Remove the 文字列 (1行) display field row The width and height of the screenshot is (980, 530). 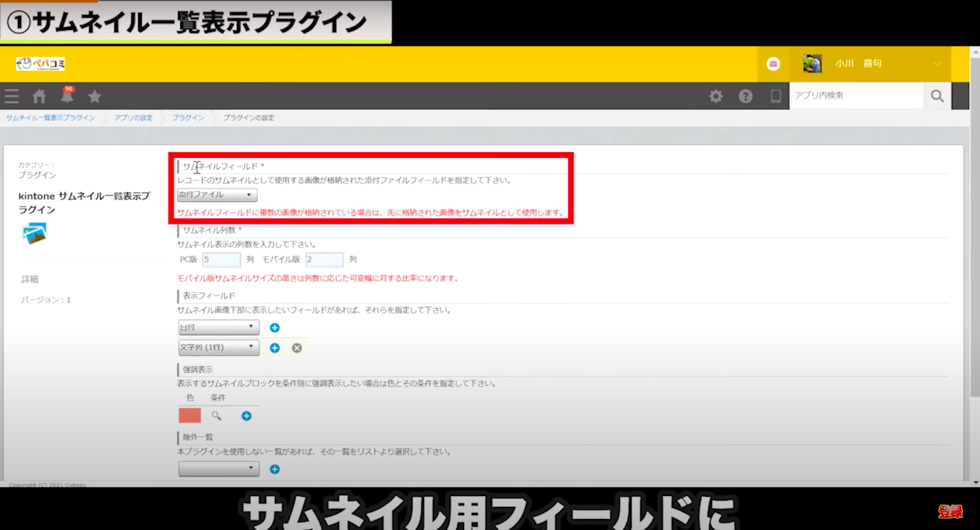[297, 348]
